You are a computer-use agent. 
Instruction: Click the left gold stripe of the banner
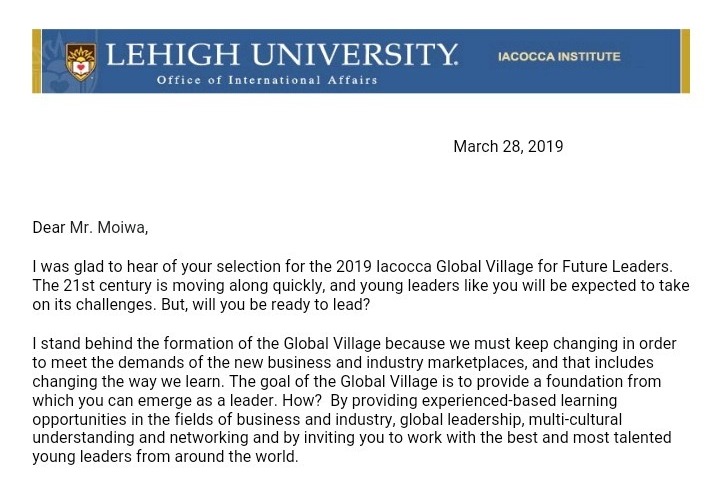tap(37, 61)
